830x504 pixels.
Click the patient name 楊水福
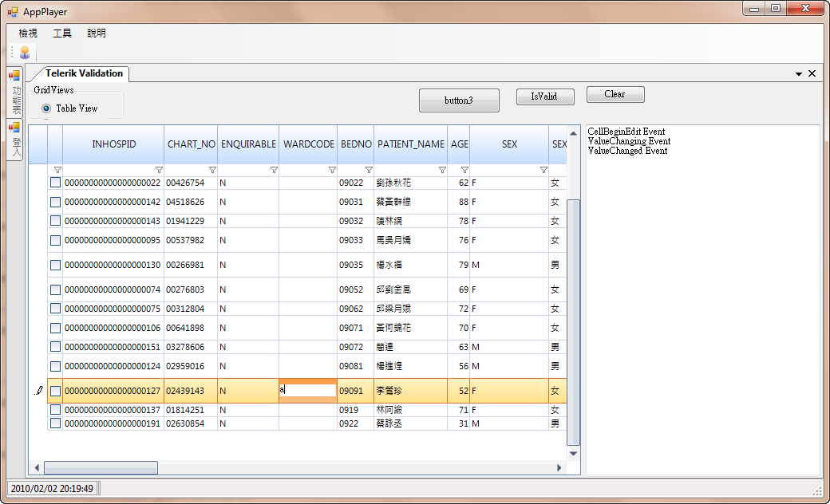(x=389, y=265)
